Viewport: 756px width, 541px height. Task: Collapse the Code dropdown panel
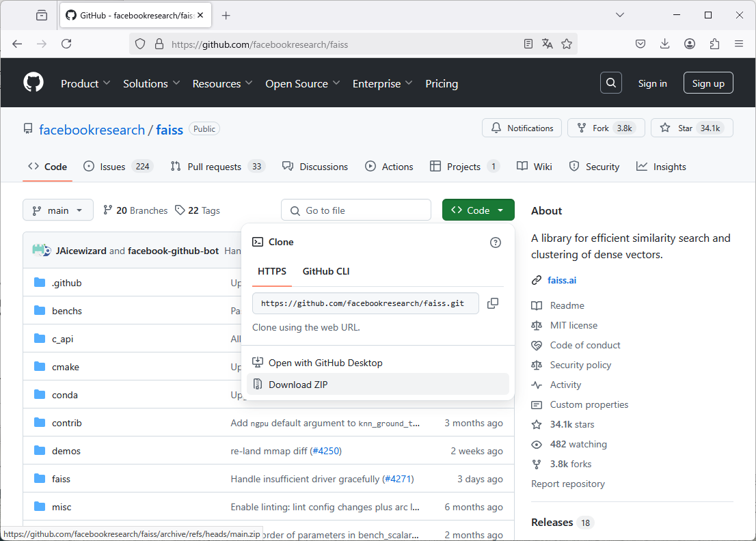coord(478,210)
